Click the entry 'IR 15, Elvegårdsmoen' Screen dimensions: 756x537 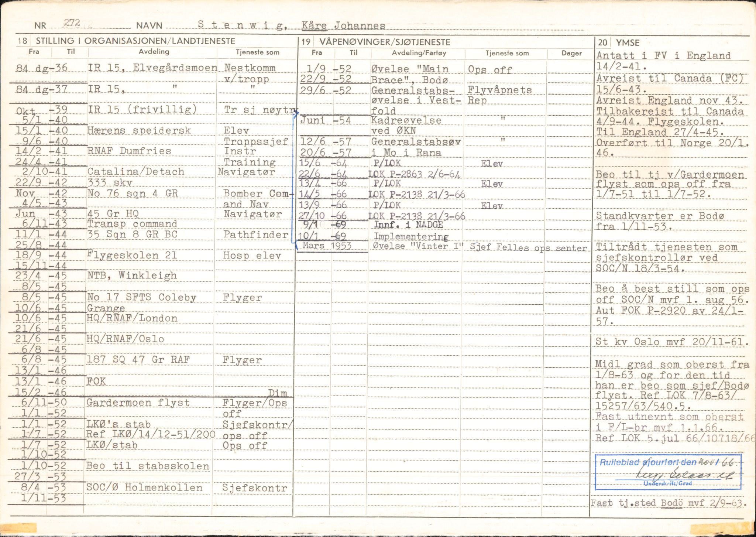coord(152,68)
